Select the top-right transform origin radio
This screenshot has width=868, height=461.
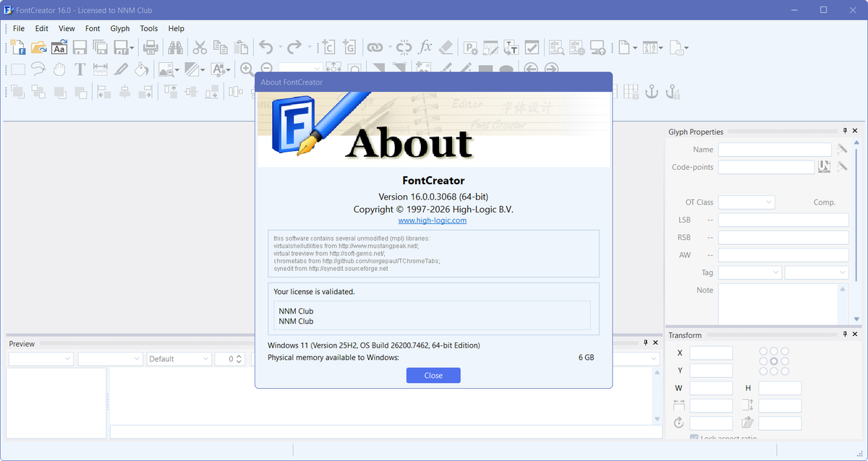(784, 351)
